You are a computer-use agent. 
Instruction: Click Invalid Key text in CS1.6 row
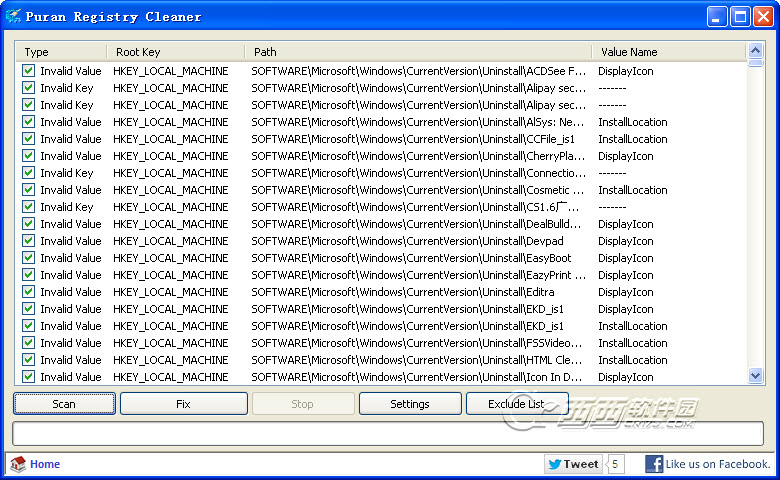[x=67, y=206]
